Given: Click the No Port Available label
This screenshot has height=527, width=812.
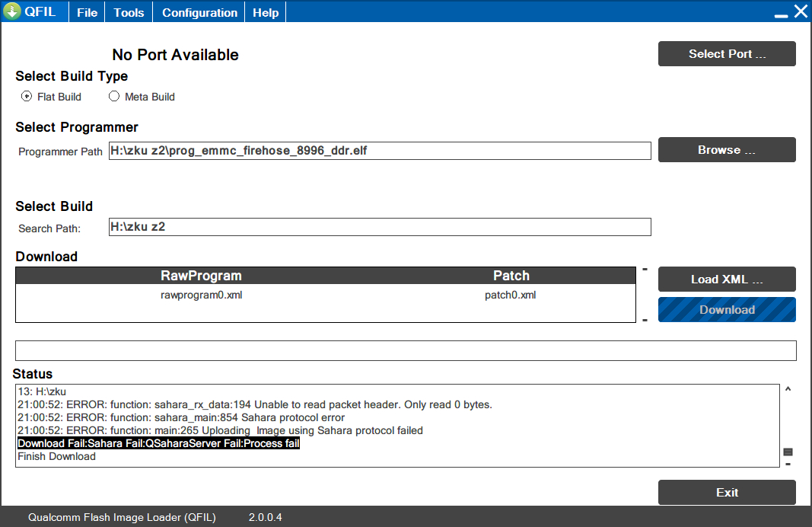Looking at the screenshot, I should coord(176,55).
